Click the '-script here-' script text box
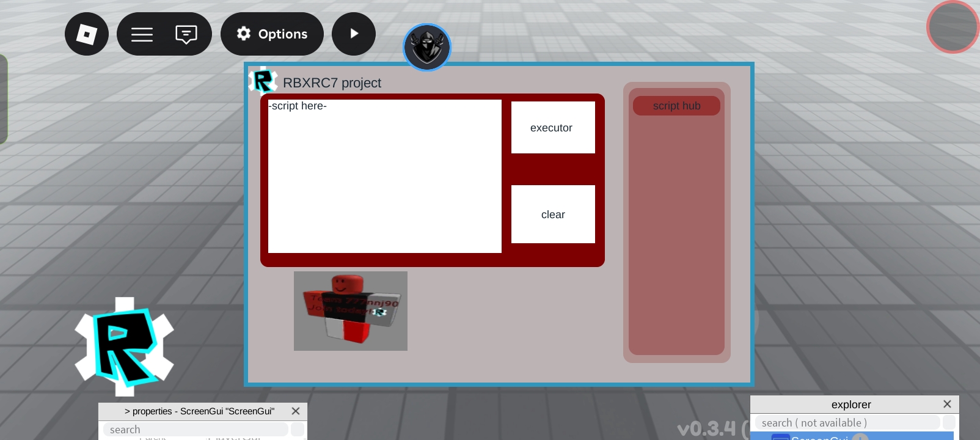This screenshot has width=980, height=440. [385, 176]
